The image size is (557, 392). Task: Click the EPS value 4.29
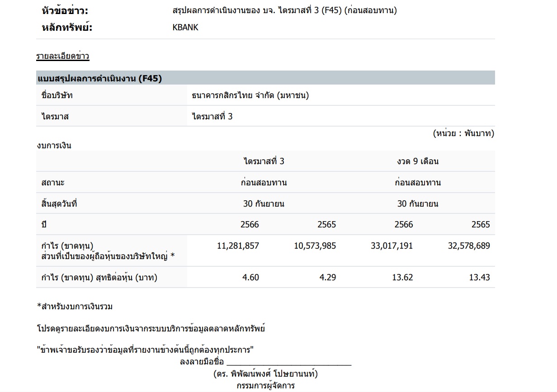coord(328,277)
